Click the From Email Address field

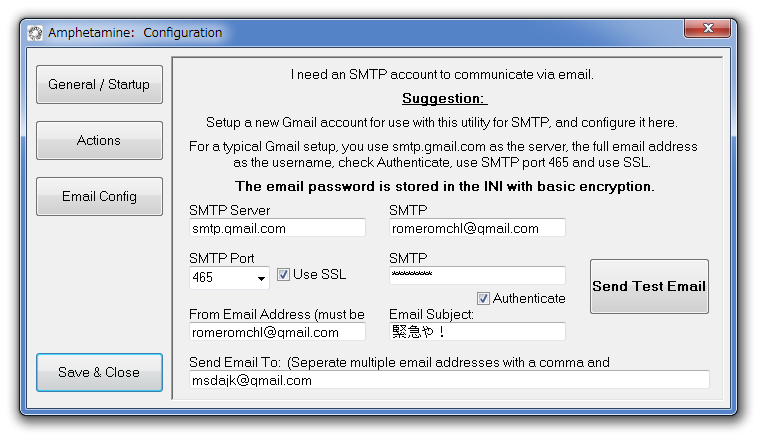[x=277, y=332]
